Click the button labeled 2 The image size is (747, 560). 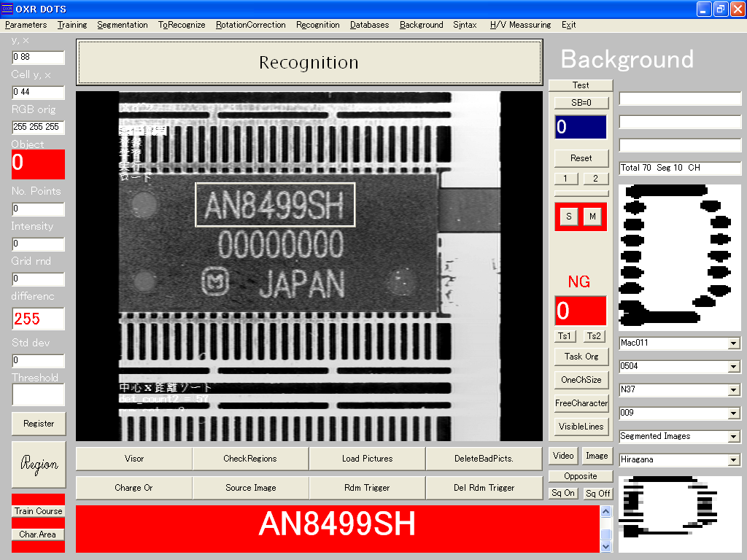tap(595, 179)
